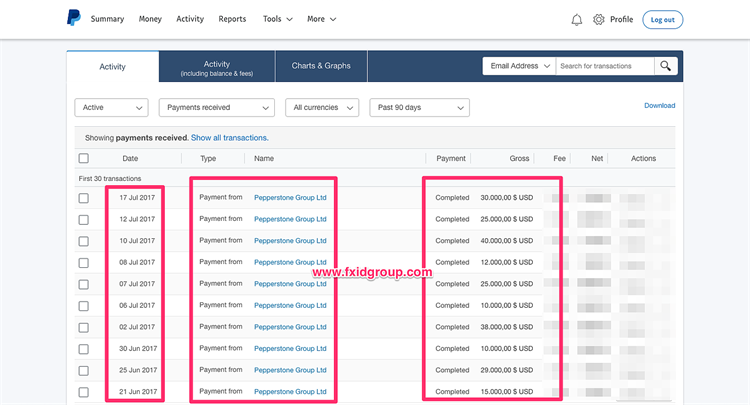Click the Date column header
Image resolution: width=750 pixels, height=405 pixels.
tap(130, 158)
